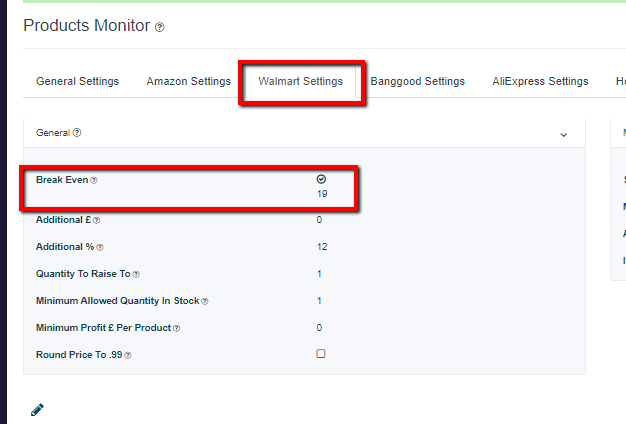
Task: Go to the Banggood Settings tab
Action: coord(418,81)
